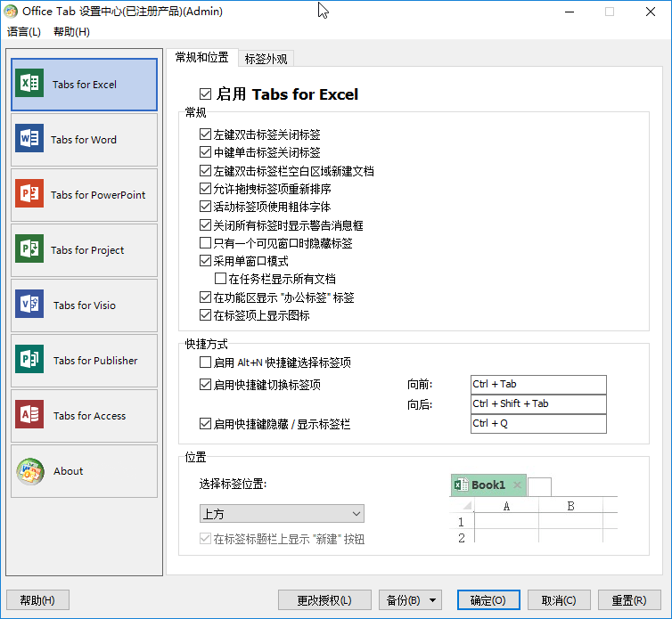Enable Alt+N 快捷键选择标签项 checkbox

click(205, 362)
